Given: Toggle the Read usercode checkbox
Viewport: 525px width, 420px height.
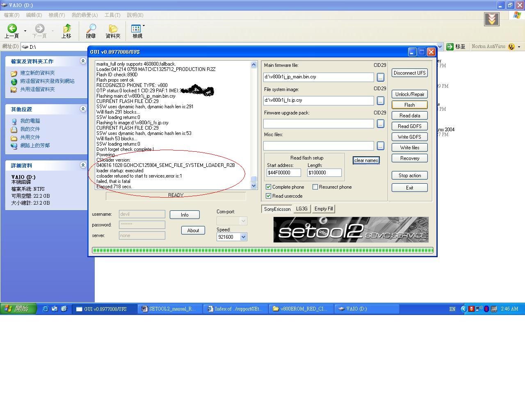Looking at the screenshot, I should coord(269,196).
